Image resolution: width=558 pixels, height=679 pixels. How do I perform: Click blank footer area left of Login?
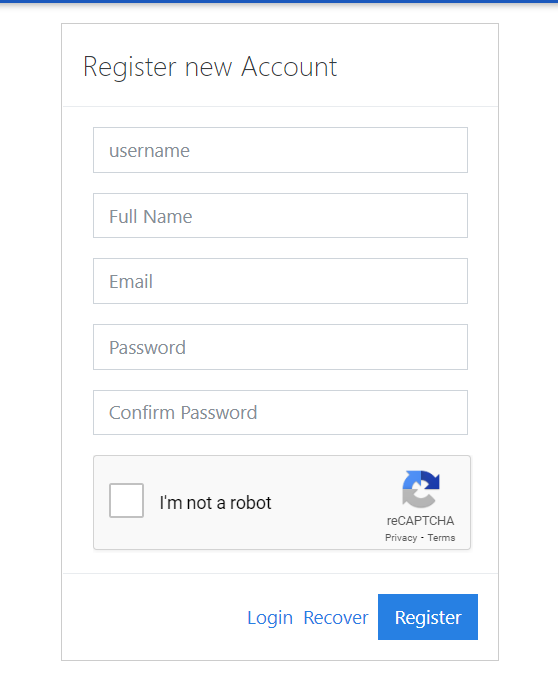(x=154, y=617)
